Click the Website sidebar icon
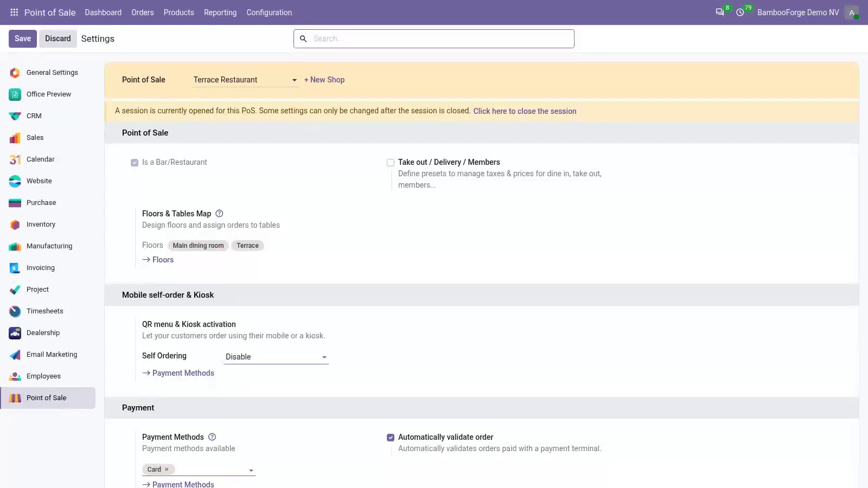This screenshot has height=488, width=868. click(15, 181)
